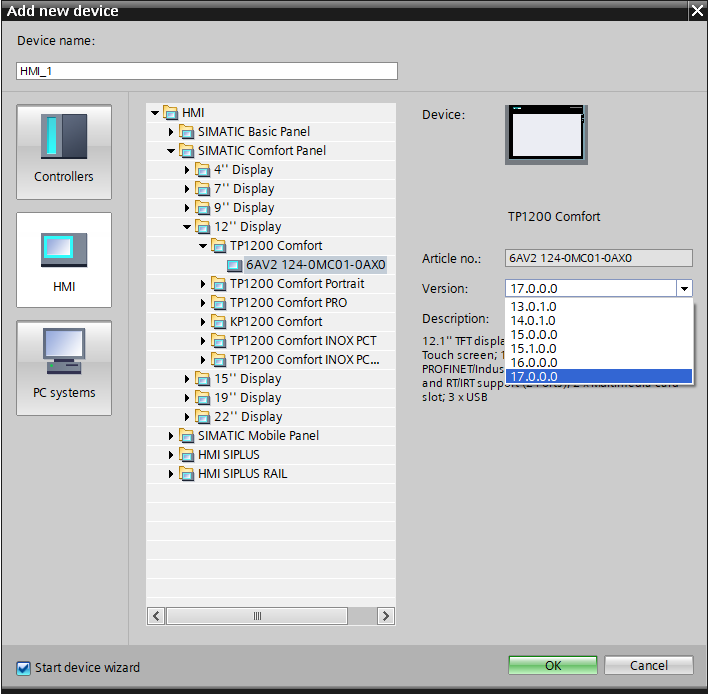This screenshot has height=694, width=709.
Task: Expand the KP1200 Comfort node
Action: point(203,321)
